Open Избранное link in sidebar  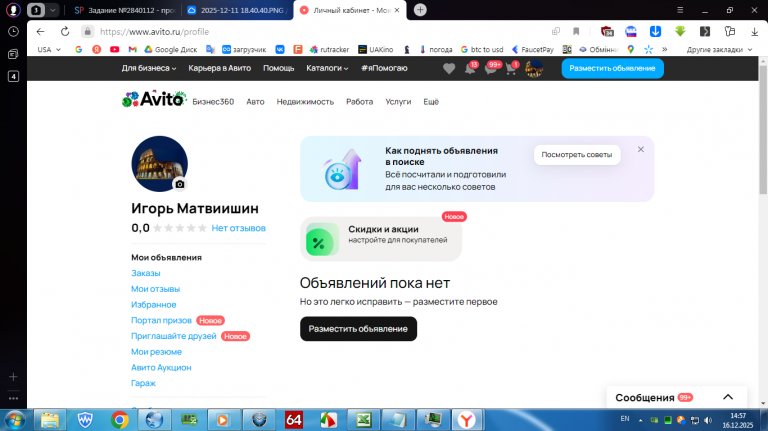[x=153, y=305]
